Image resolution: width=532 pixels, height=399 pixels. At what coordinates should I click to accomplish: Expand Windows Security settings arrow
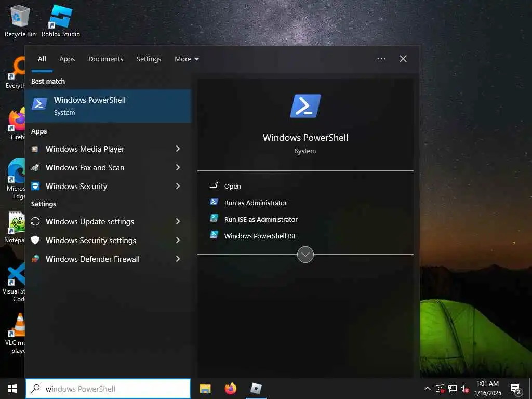pos(178,240)
